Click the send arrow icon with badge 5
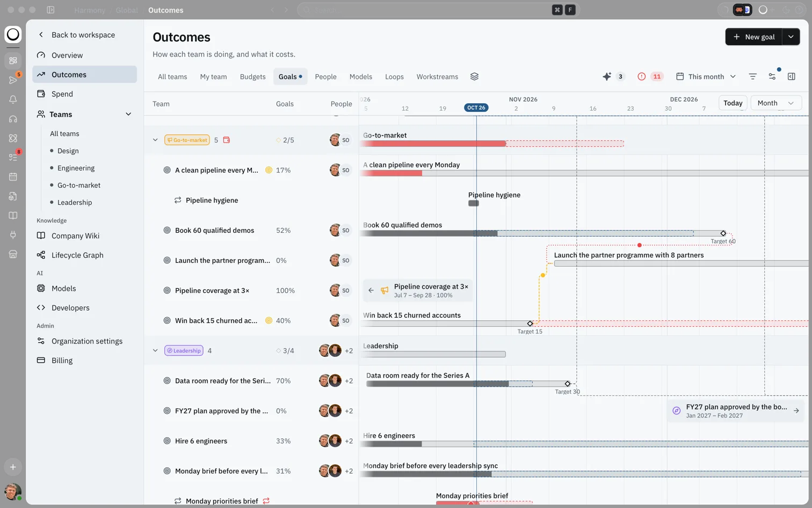 13,80
